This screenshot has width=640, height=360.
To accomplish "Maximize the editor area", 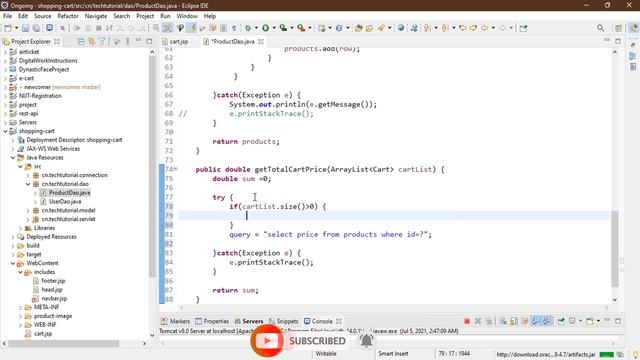I will click(x=618, y=41).
